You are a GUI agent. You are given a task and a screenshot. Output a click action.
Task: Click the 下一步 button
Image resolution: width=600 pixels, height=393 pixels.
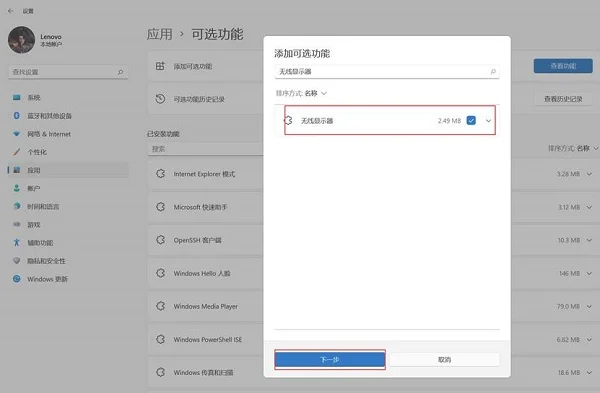click(330, 360)
